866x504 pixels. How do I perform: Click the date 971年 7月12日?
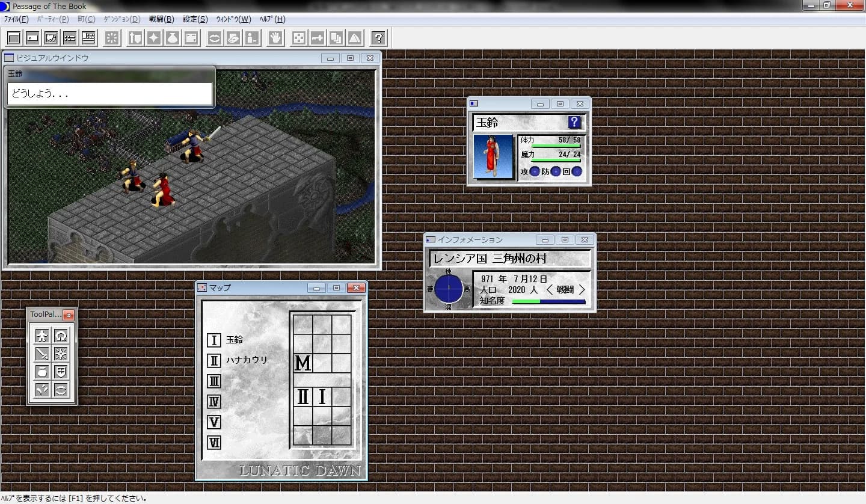coord(514,279)
